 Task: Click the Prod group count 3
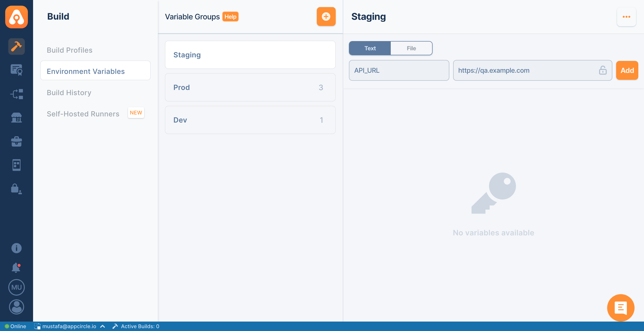coord(321,87)
